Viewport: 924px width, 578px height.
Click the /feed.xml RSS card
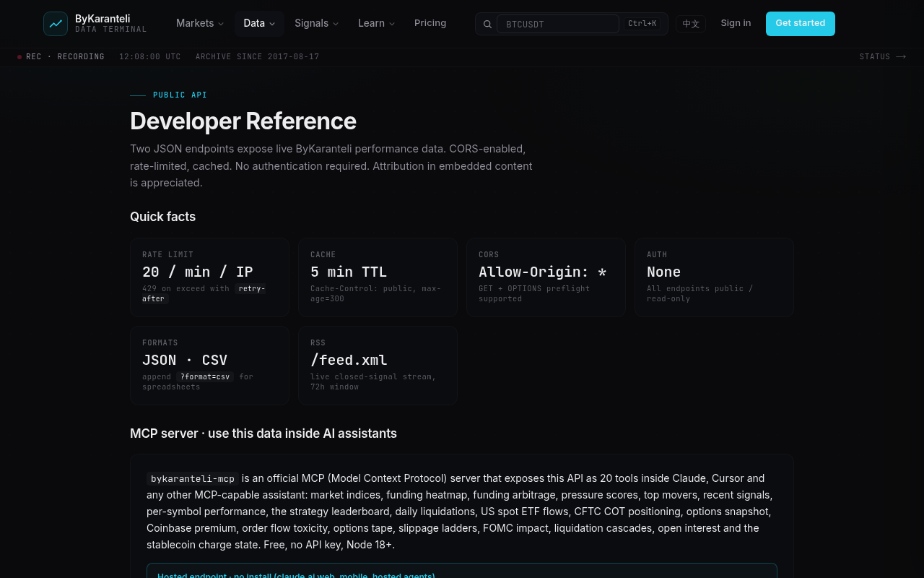pos(378,366)
